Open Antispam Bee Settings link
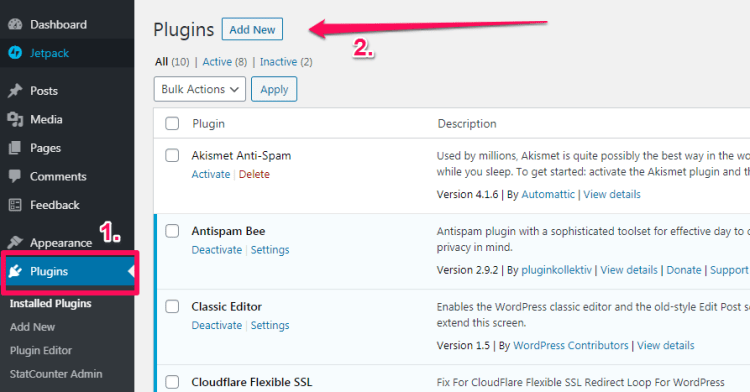750x392 pixels. tap(270, 250)
